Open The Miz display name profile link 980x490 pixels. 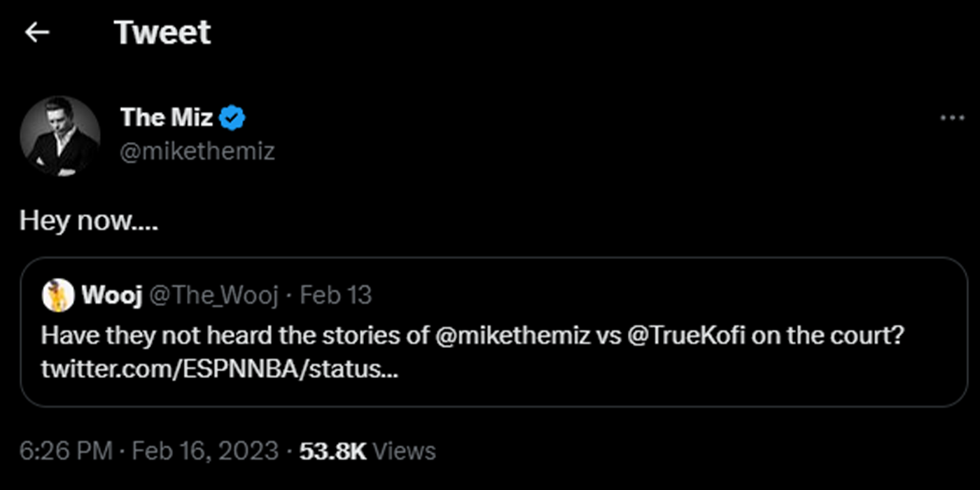[166, 118]
